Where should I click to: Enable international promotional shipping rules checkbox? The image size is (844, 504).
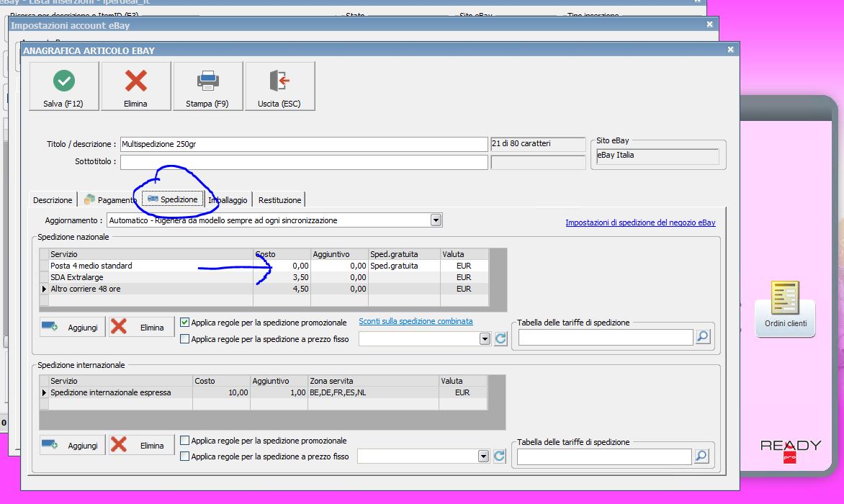184,441
